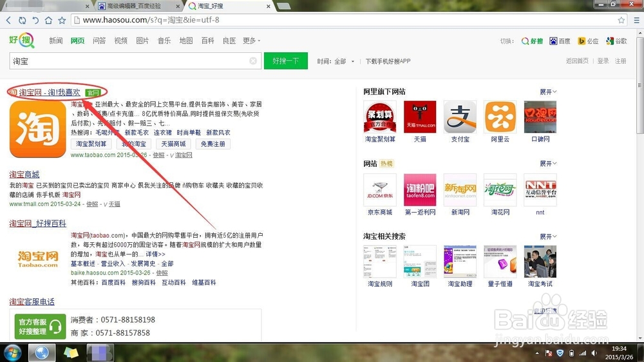Click 天猫商城 quick link button
644x362 pixels.
pyautogui.click(x=173, y=144)
